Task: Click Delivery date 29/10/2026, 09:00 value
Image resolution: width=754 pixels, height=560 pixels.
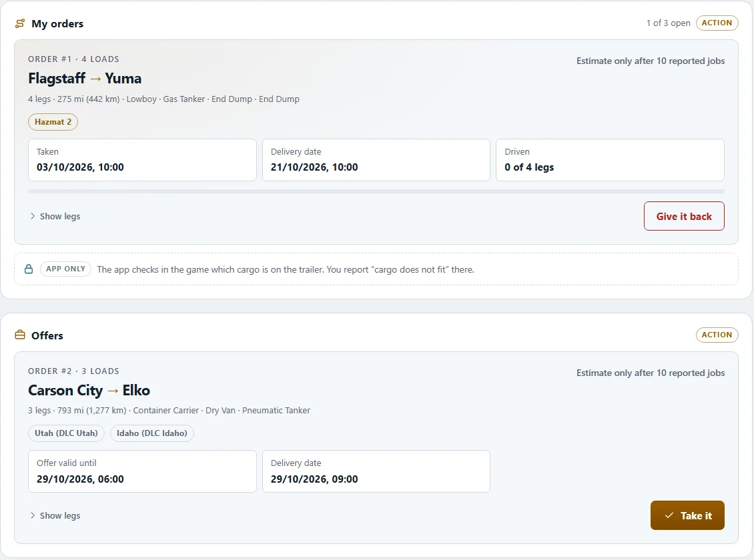Action: coord(314,479)
